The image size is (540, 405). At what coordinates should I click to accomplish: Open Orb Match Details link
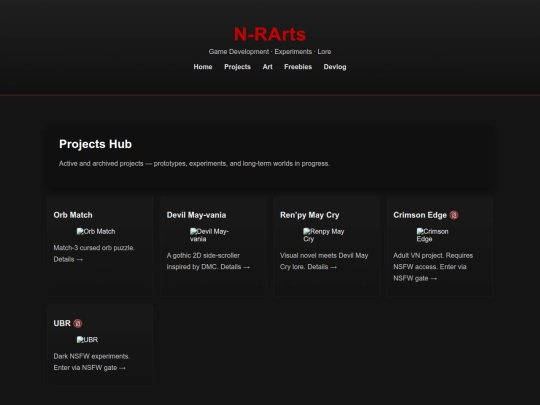[x=68, y=259]
